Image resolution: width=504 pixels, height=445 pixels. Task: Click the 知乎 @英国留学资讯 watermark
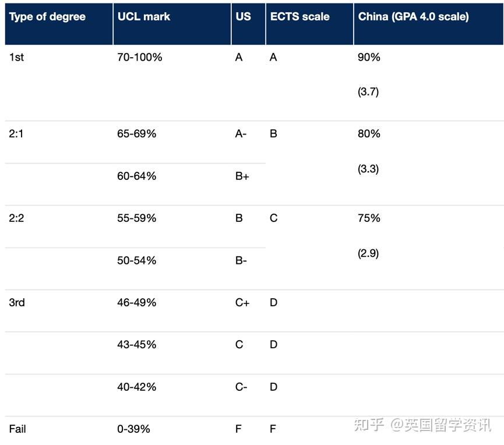point(422,425)
